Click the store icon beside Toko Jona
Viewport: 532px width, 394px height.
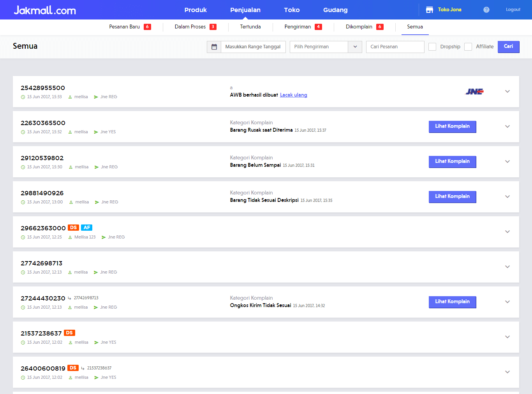(x=430, y=10)
